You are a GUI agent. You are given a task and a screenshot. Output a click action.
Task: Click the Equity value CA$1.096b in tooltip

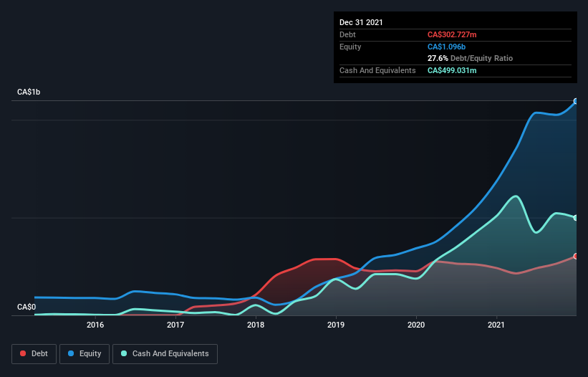pyautogui.click(x=446, y=47)
